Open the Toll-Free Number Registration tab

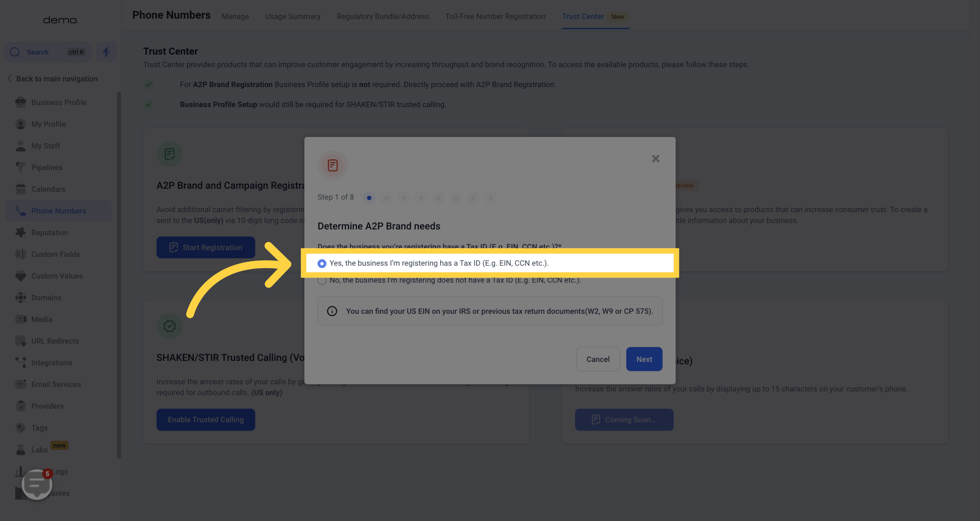click(x=495, y=16)
